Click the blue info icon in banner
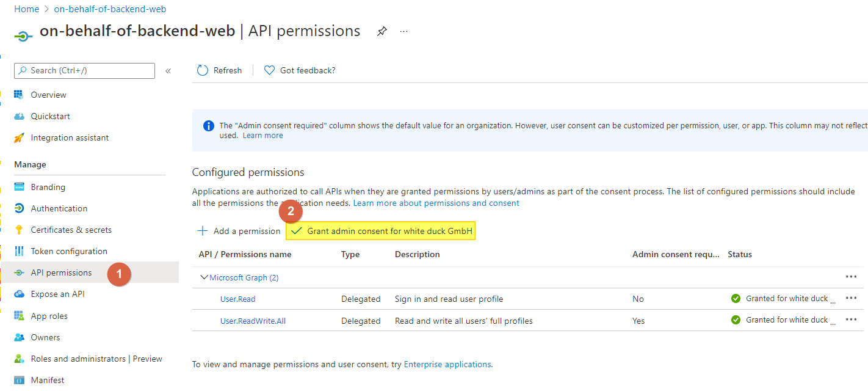 (x=209, y=126)
